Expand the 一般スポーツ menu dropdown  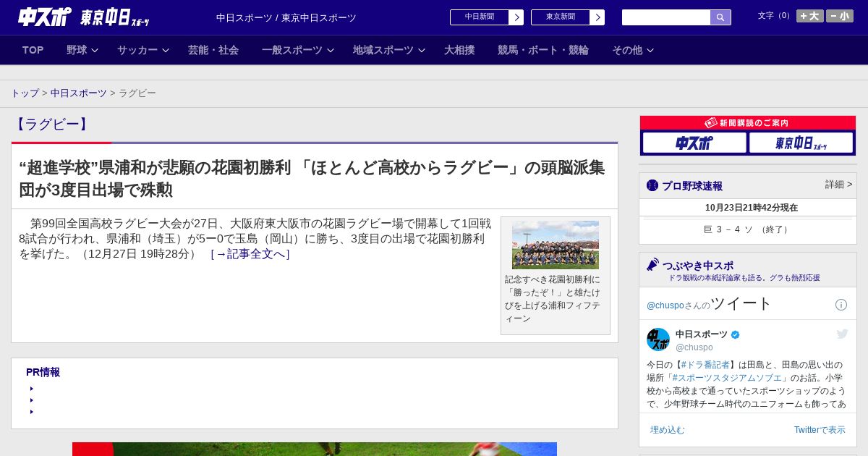[x=298, y=50]
